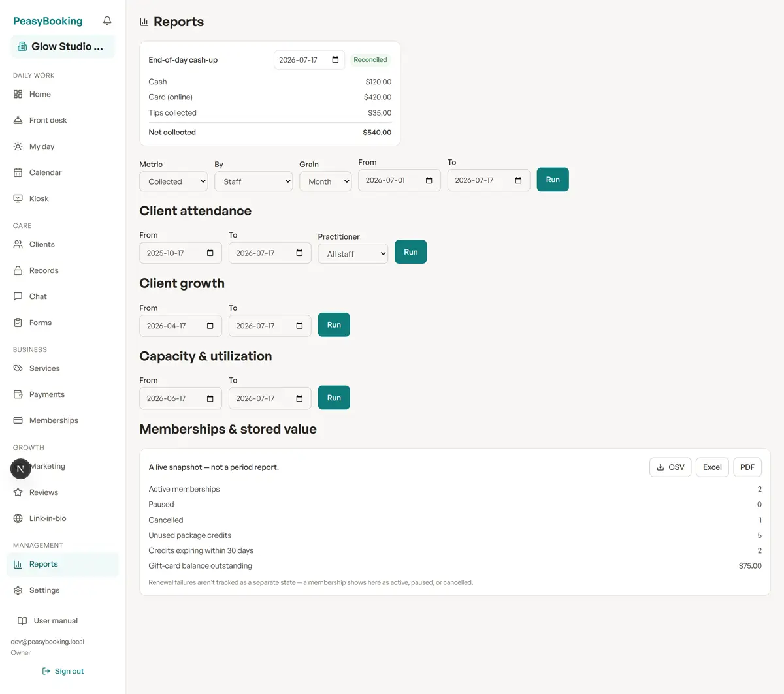Navigate to Clients
The height and width of the screenshot is (694, 784).
tap(63, 244)
